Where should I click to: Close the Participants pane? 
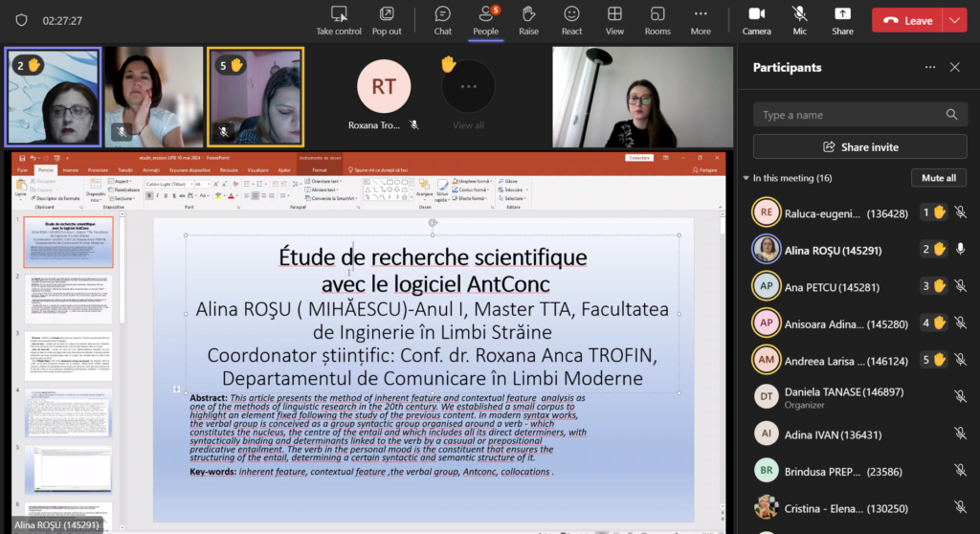pyautogui.click(x=954, y=68)
